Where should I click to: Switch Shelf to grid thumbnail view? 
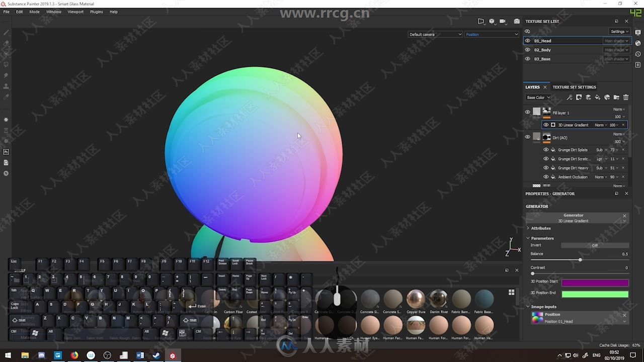pos(512,292)
